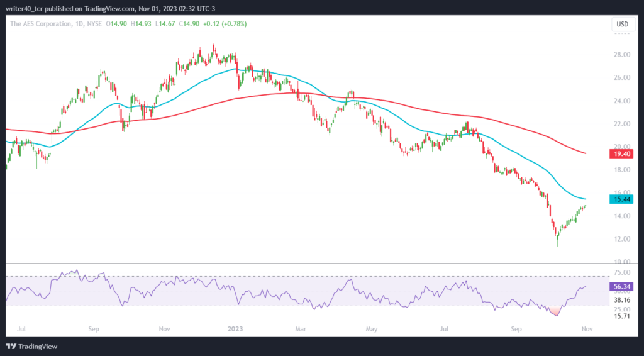Click the open value O14.90
The width and height of the screenshot is (644, 356).
coord(116,24)
